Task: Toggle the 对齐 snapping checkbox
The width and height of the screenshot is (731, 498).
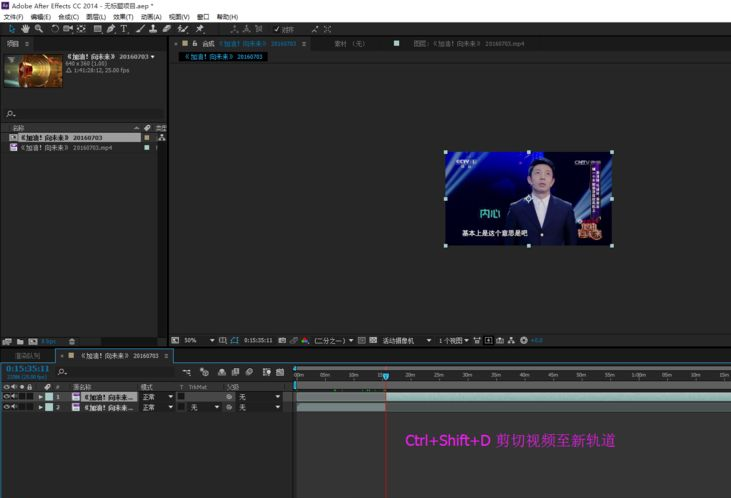Action: [277, 29]
